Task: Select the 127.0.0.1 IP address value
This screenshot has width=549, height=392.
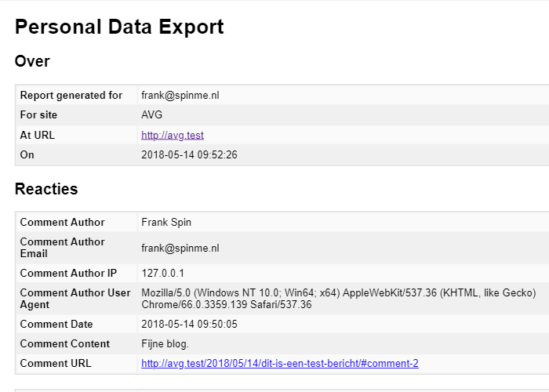Action: coord(162,274)
